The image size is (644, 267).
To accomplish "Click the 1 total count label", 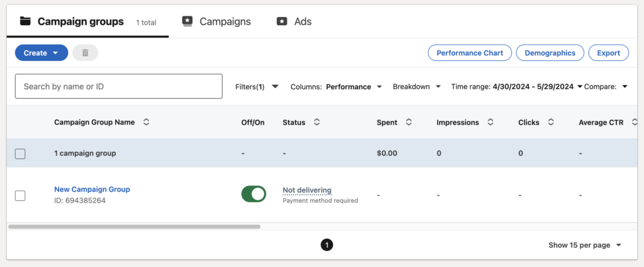I will (x=146, y=23).
